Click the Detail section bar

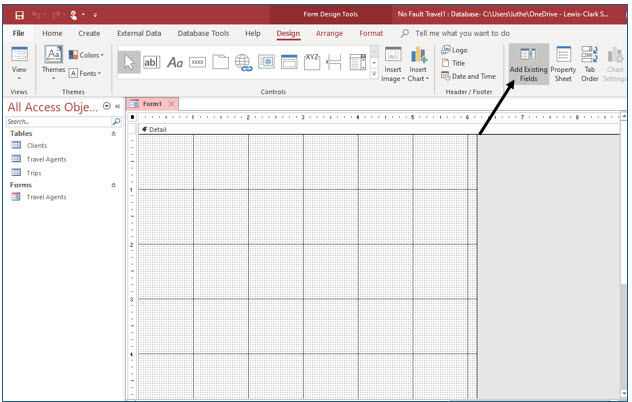(x=379, y=129)
